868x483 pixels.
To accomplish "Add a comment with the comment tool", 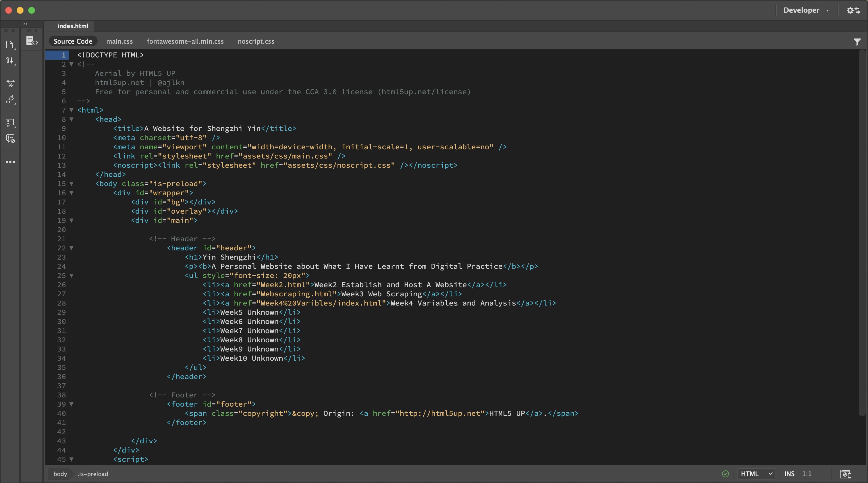I will pyautogui.click(x=10, y=123).
